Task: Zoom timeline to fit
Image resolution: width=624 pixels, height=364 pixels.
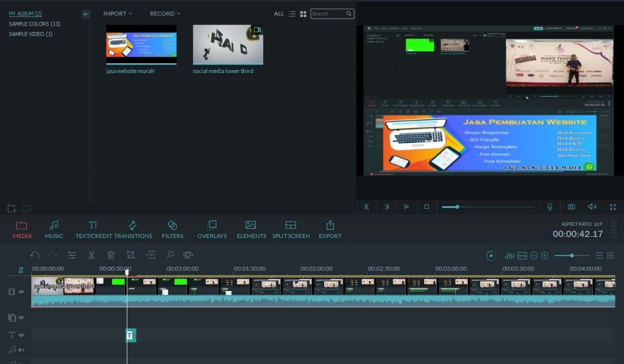Action: coord(522,256)
